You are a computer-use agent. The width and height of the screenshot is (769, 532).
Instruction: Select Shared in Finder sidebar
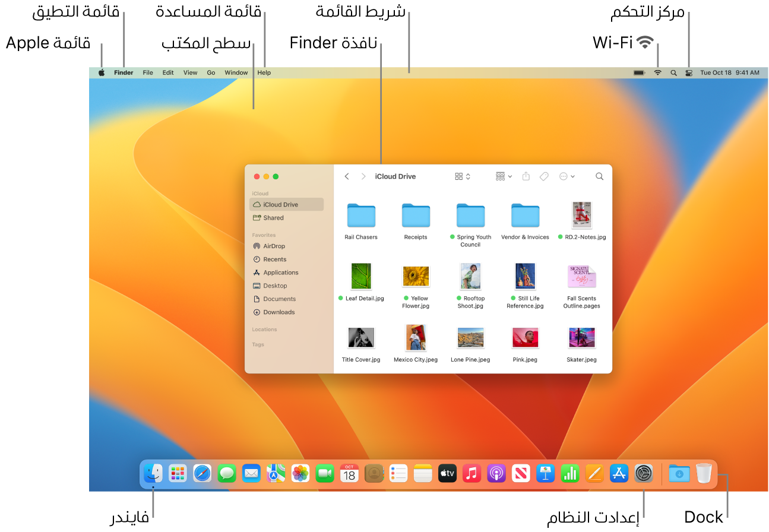pyautogui.click(x=287, y=218)
